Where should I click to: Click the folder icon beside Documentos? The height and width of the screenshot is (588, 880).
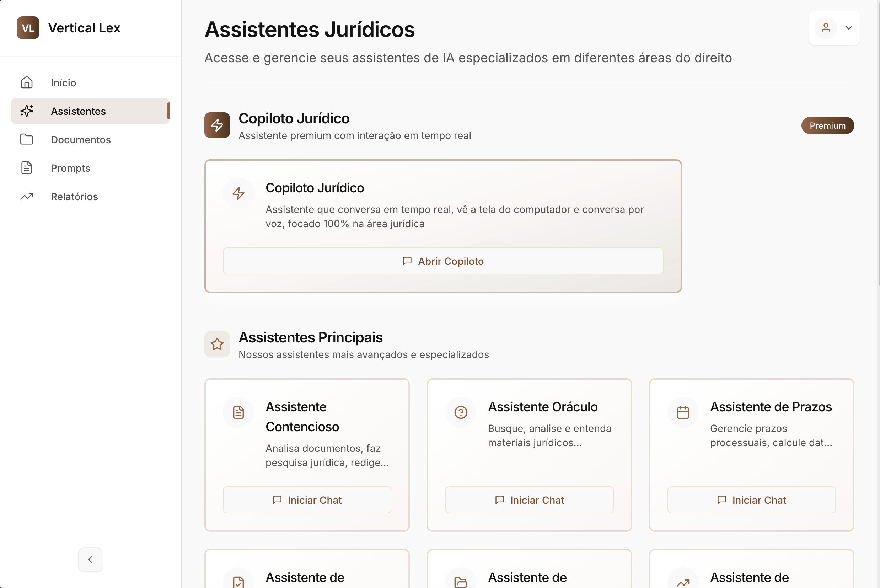[27, 139]
